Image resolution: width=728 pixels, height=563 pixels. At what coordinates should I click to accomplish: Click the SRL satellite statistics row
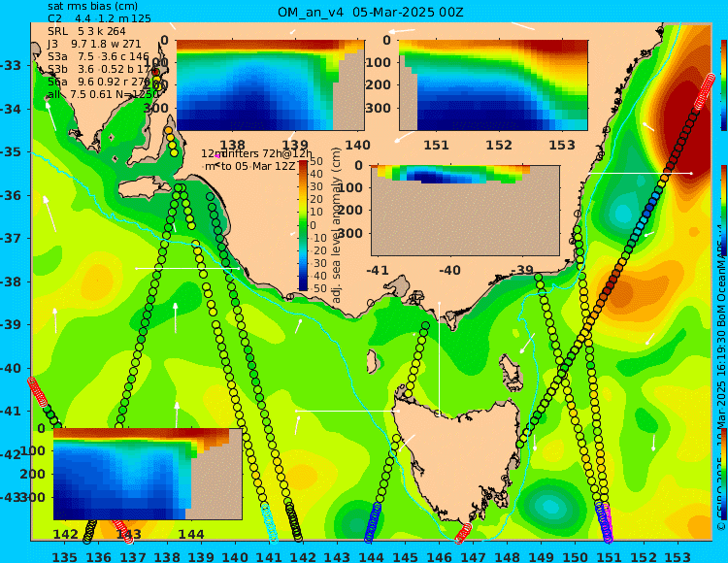tap(86, 31)
